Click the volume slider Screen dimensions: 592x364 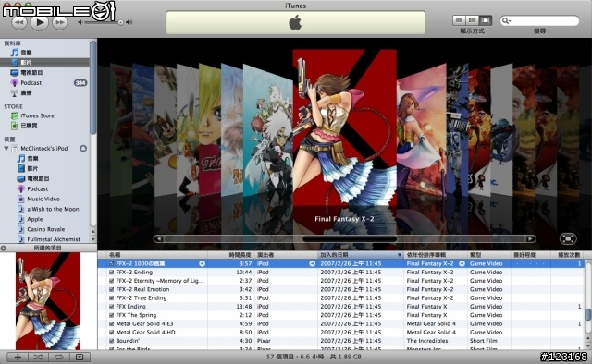pos(102,22)
